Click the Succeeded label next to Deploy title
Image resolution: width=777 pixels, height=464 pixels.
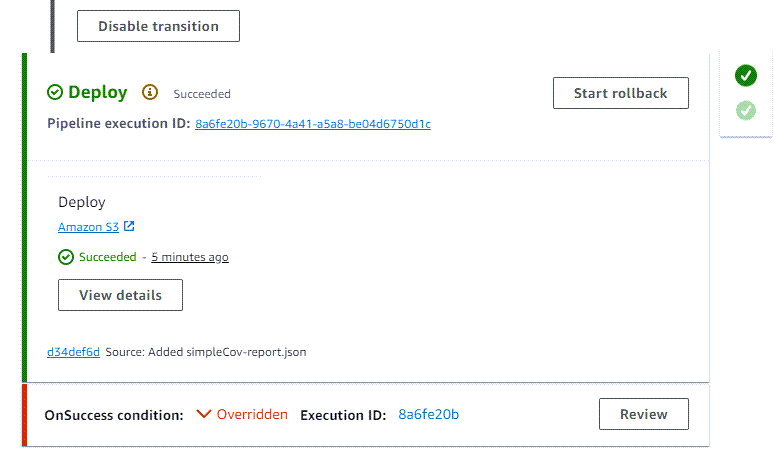[x=202, y=94]
